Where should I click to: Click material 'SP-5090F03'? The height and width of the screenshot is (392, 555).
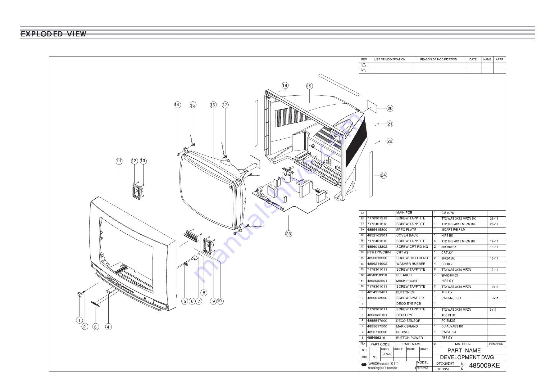tap(449, 275)
